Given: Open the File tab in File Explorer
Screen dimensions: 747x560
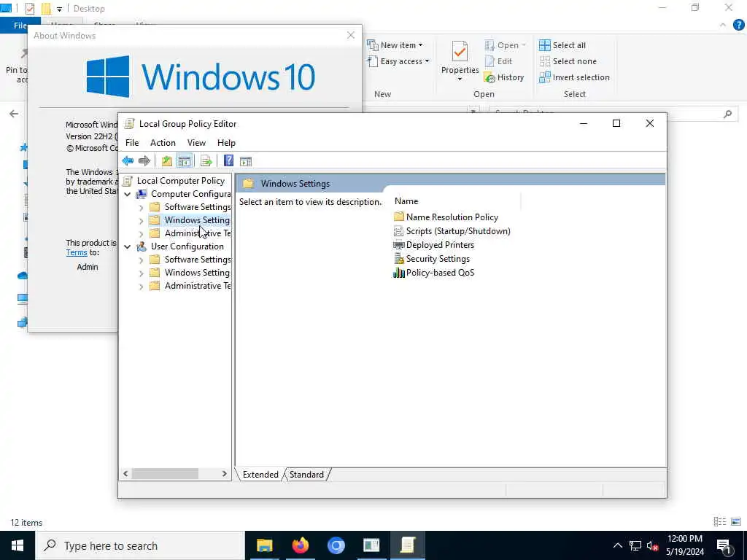Looking at the screenshot, I should (20, 26).
